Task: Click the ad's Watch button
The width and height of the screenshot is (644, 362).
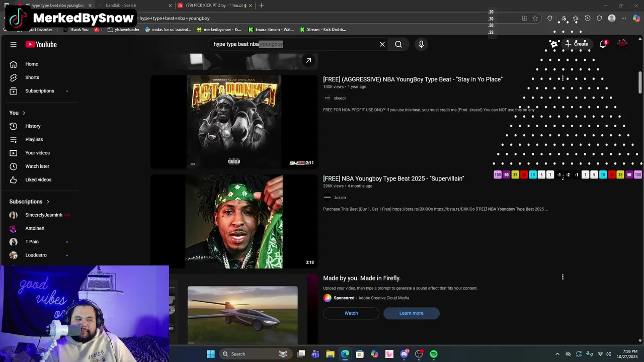Action: (351, 313)
